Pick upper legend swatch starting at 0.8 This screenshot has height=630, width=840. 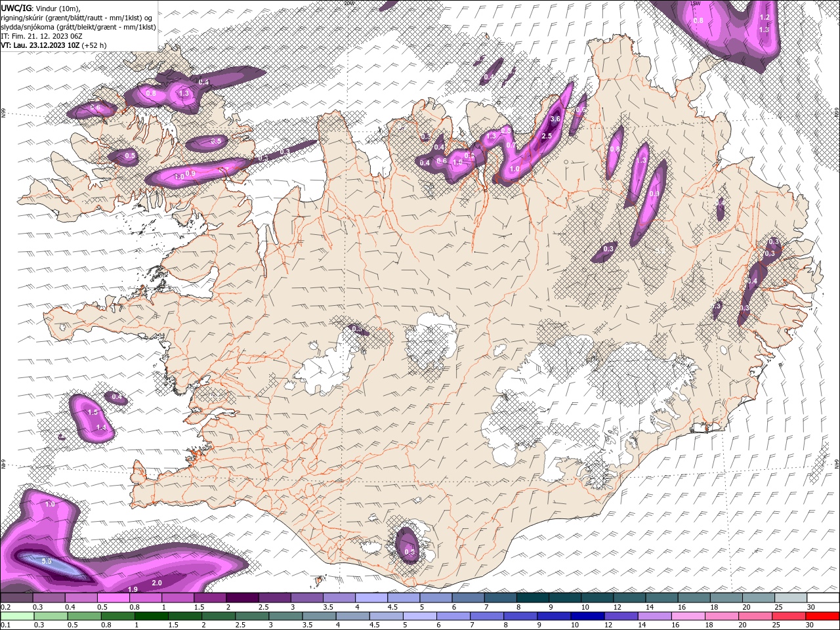pos(145,598)
